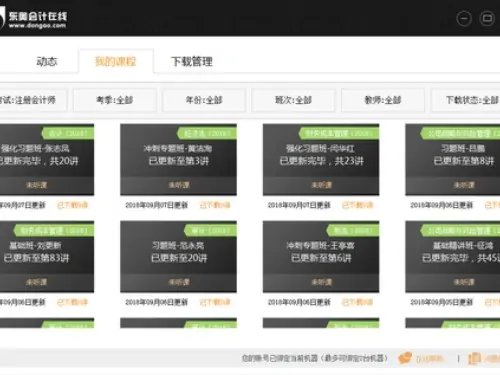Switch to the 动态 tab
The image size is (500, 375).
47,62
